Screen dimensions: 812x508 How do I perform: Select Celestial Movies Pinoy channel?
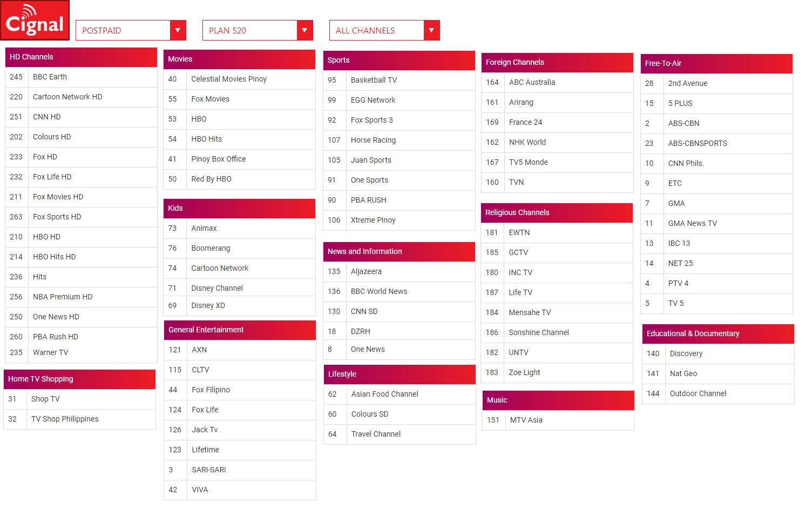239,79
